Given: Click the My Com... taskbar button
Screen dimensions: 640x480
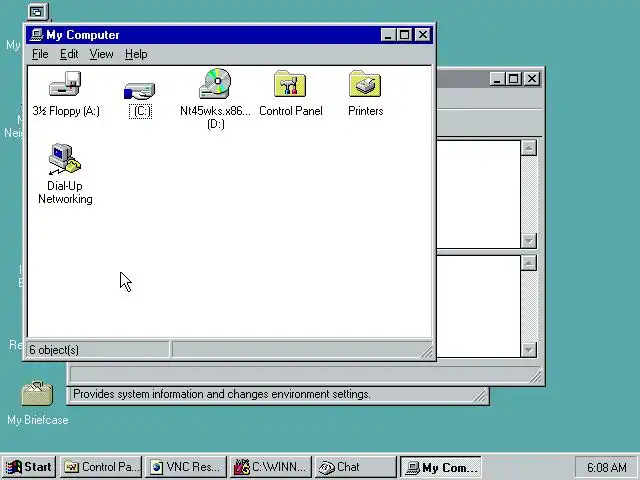Looking at the screenshot, I should tap(440, 467).
